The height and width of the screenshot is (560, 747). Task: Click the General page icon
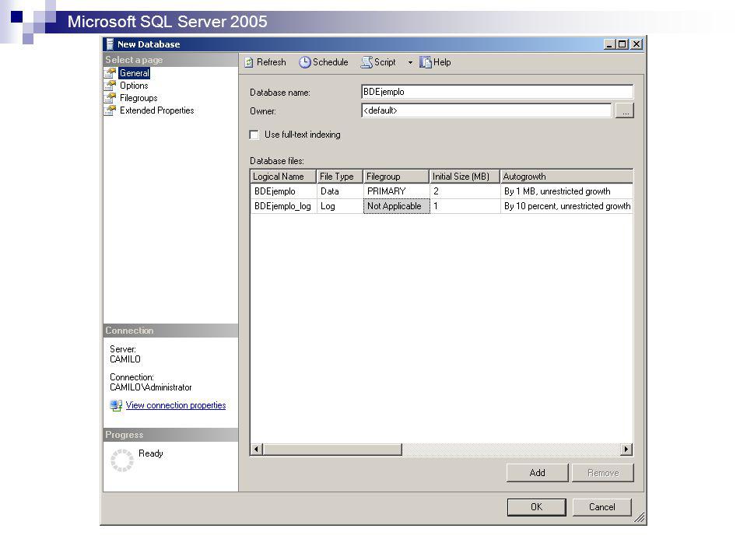[x=110, y=73]
